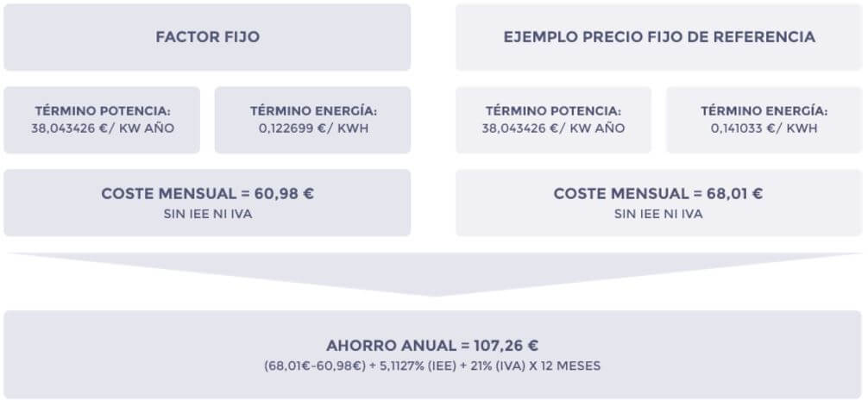Select the EJEMPLO PRECIO FIJO DE REFERENCIA header
This screenshot has height=400, width=868.
658,37
